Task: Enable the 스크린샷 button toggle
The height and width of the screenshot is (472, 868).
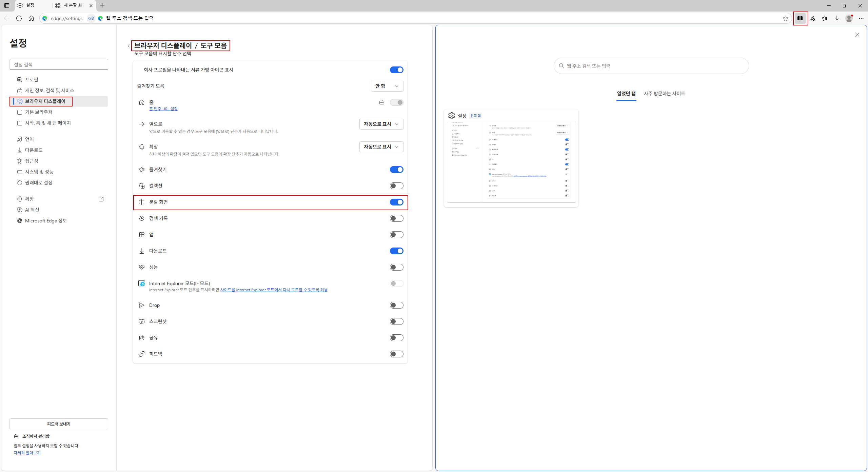Action: point(396,321)
